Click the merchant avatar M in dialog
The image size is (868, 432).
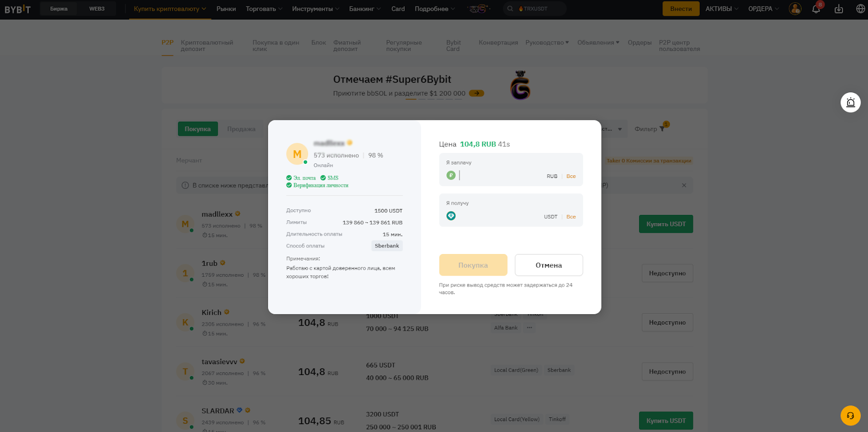(x=297, y=154)
